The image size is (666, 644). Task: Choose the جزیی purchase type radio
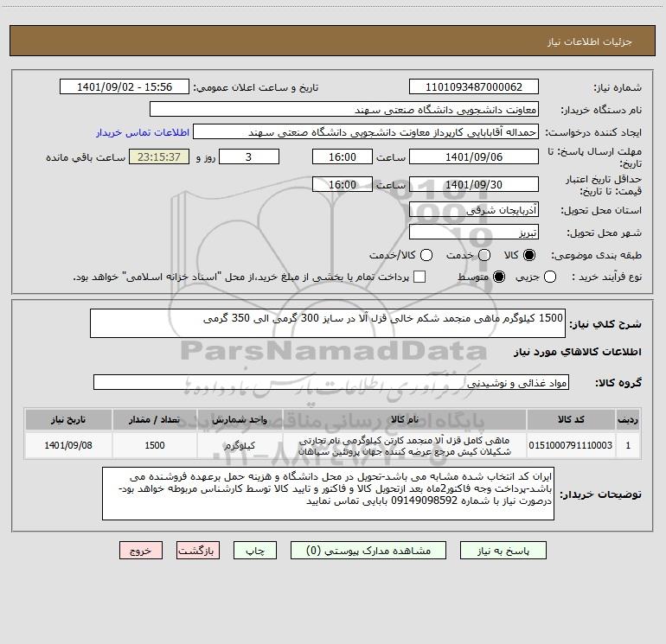click(x=549, y=277)
